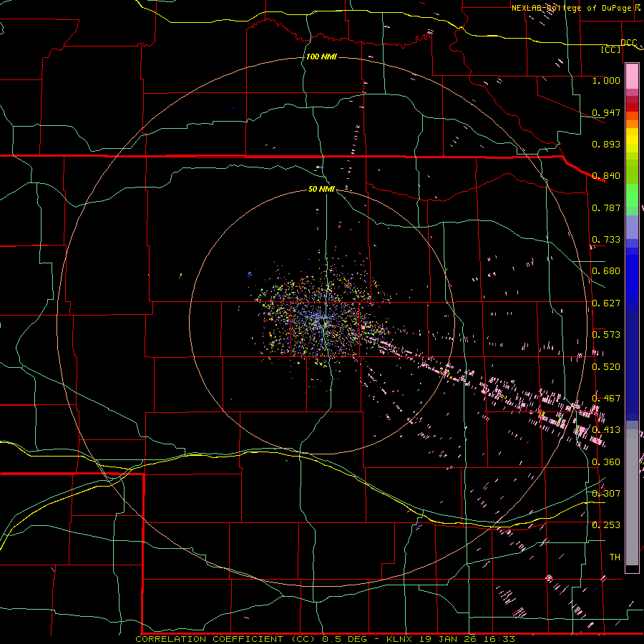Click the 0.253 scale value
Viewport: 644px width, 644px height.
[606, 525]
